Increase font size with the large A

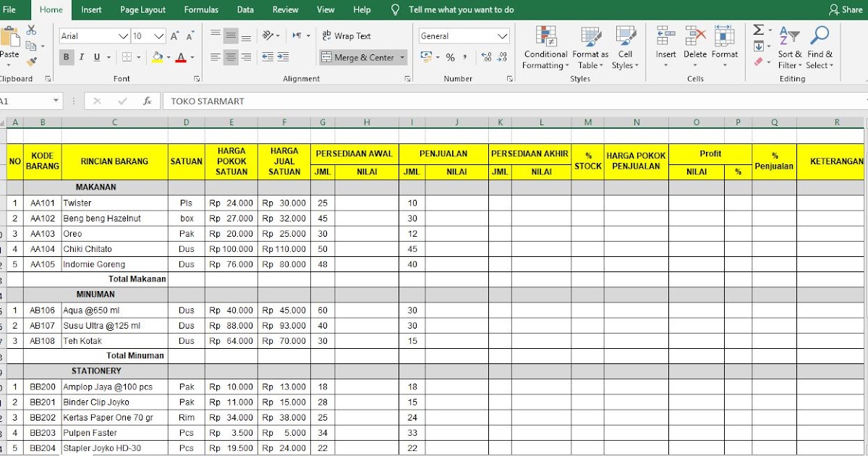(x=175, y=35)
